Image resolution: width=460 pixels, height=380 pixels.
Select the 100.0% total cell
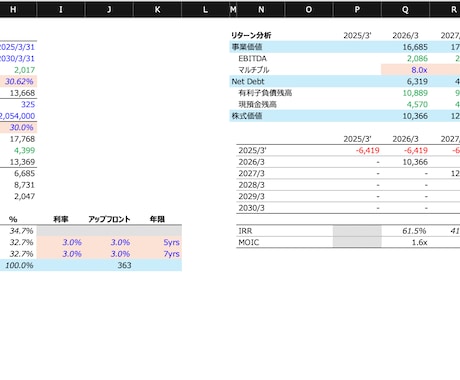click(19, 265)
